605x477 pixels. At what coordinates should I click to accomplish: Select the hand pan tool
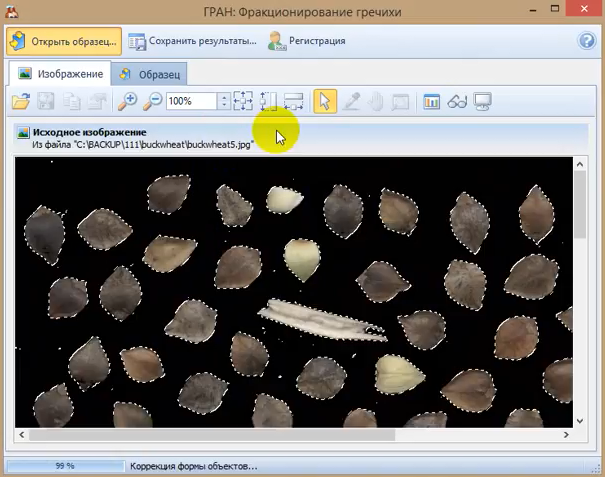pyautogui.click(x=375, y=101)
